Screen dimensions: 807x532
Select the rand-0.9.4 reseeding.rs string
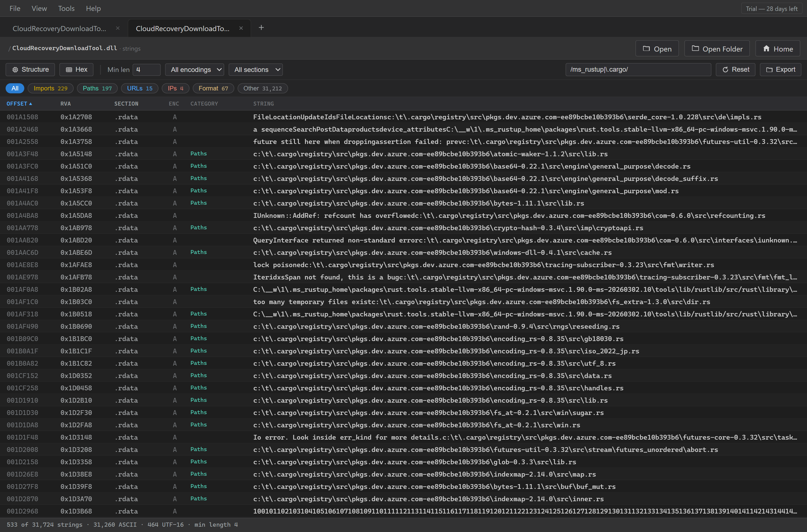pos(436,326)
